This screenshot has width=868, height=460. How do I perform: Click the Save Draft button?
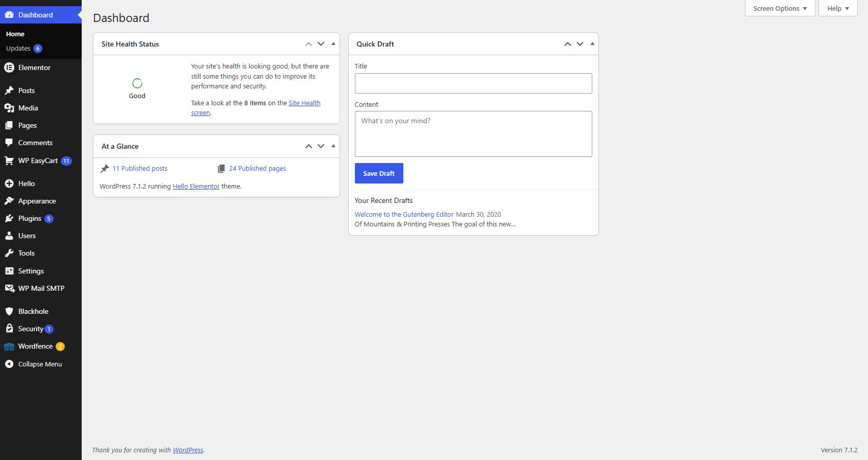(x=379, y=173)
